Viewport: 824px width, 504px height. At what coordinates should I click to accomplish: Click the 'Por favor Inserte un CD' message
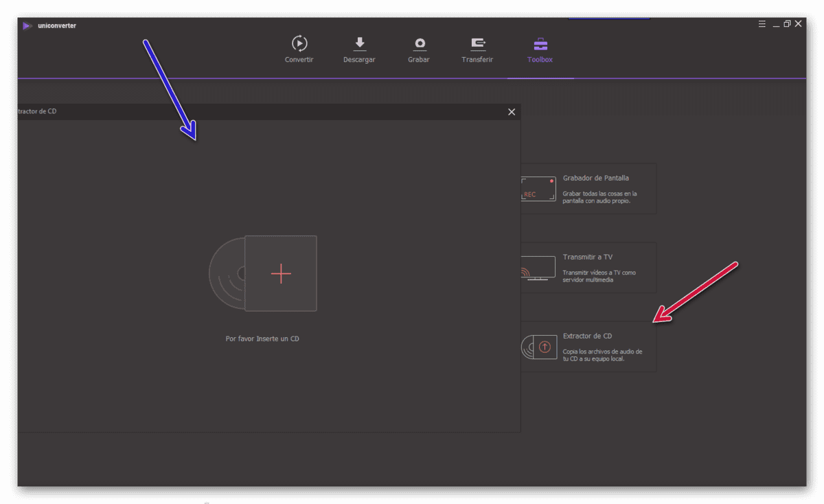pos(262,339)
